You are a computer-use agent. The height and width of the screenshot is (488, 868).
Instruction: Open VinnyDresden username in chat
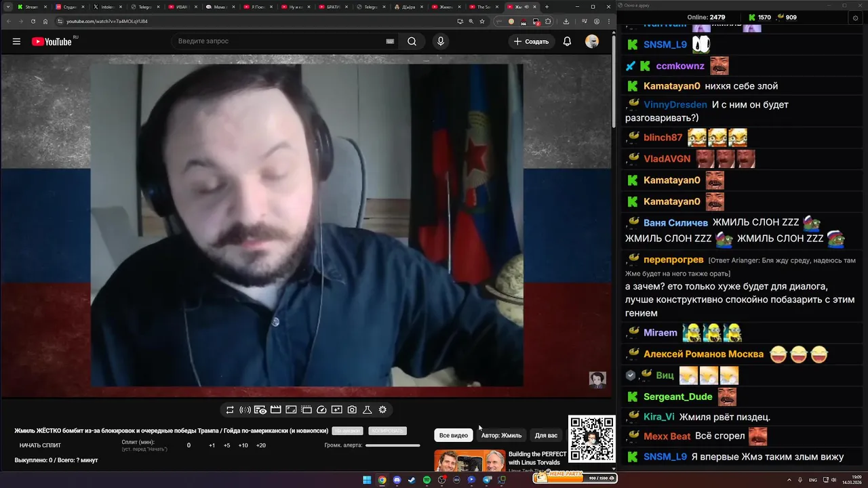[675, 104]
